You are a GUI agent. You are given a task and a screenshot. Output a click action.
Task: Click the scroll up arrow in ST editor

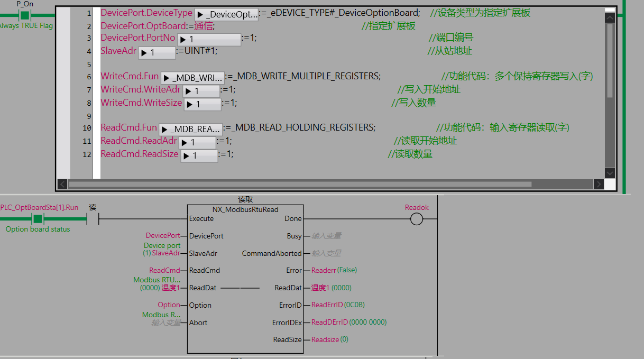610,17
